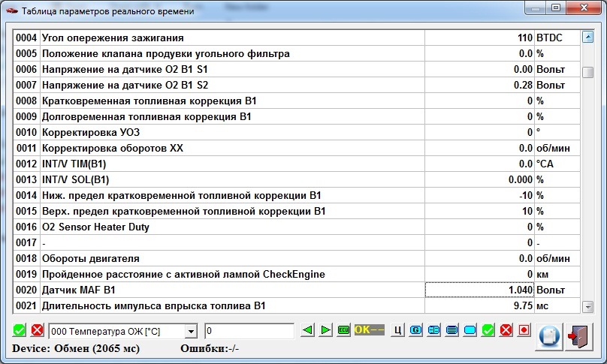
Task: Click parameter number '0021'
Action: [26, 305]
